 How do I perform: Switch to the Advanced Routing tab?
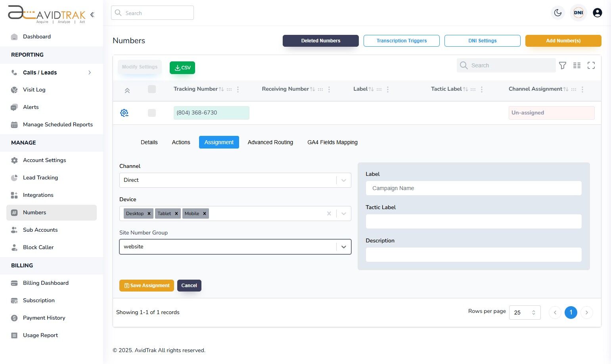[270, 142]
